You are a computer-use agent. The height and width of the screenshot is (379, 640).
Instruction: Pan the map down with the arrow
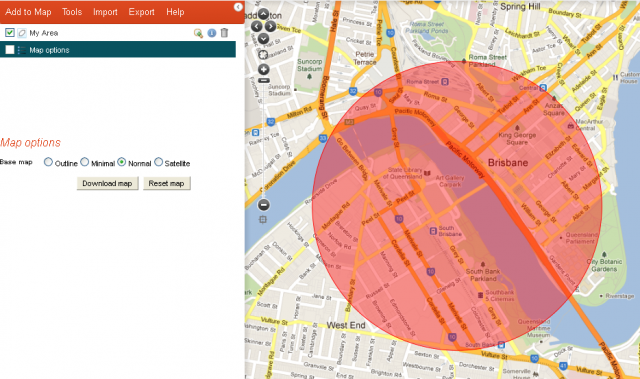263,38
